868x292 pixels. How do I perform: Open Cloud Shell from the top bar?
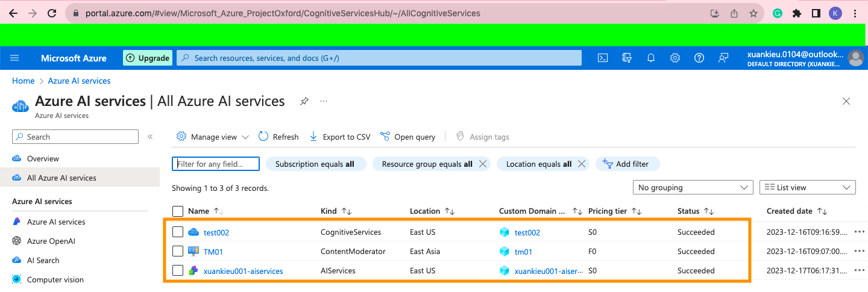coord(602,58)
